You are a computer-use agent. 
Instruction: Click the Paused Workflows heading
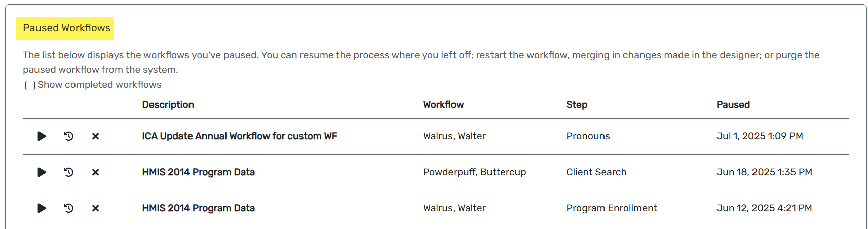click(x=66, y=28)
